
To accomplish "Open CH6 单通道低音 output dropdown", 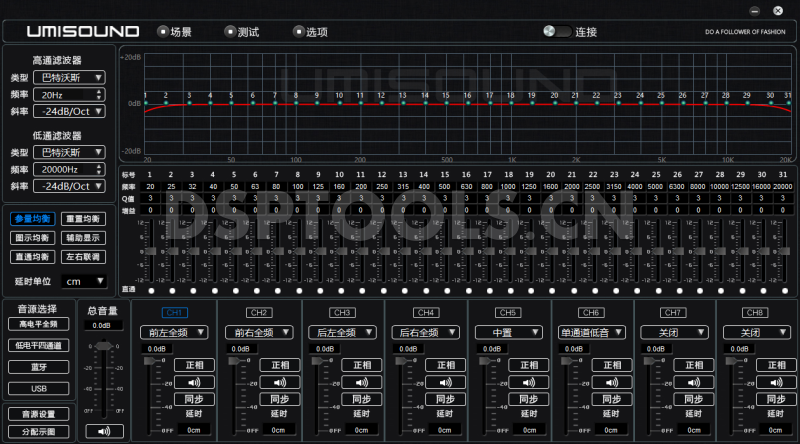I will click(591, 333).
